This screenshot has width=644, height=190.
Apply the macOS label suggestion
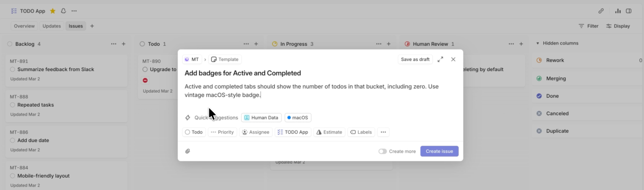coord(298,118)
